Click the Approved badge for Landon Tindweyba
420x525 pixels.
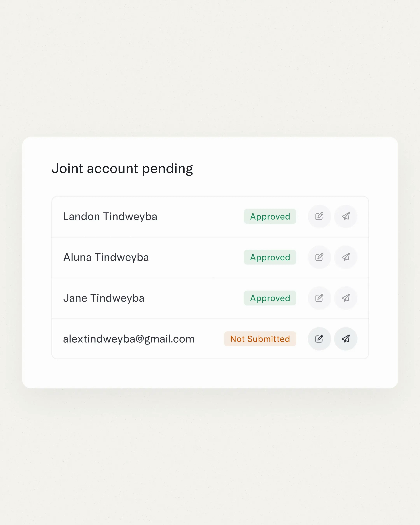pos(270,216)
